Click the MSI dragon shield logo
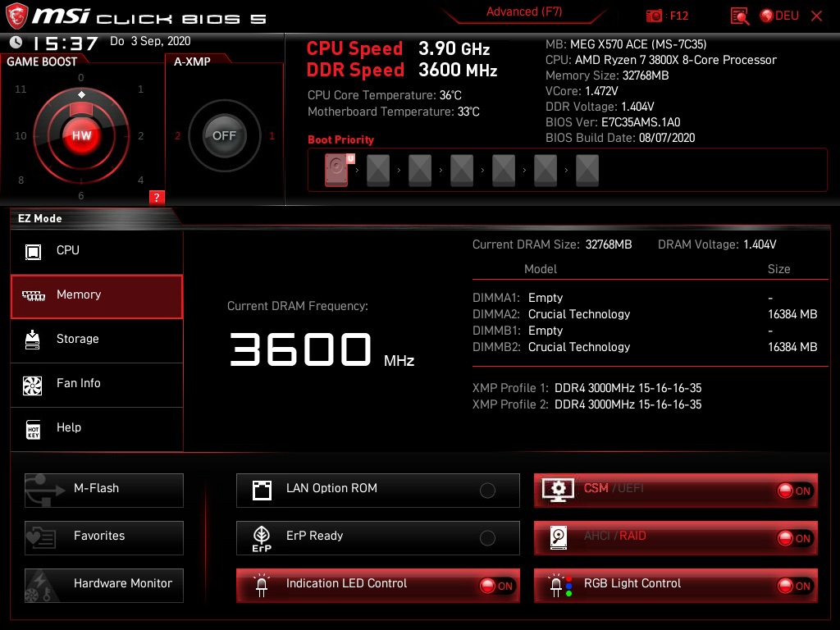This screenshot has height=630, width=840. pos(16,16)
